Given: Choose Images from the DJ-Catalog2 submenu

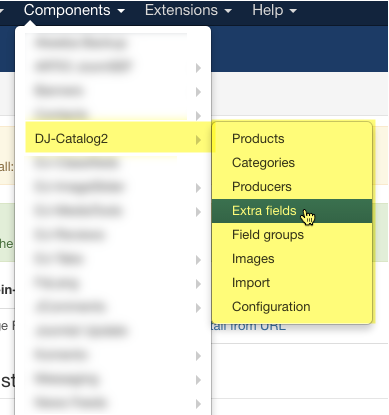Looking at the screenshot, I should coord(292,259).
